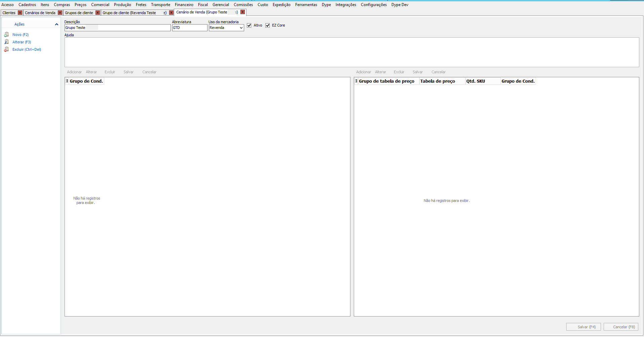Open the Comercial menu
Viewport: 644px width, 337px height.
tap(100, 5)
